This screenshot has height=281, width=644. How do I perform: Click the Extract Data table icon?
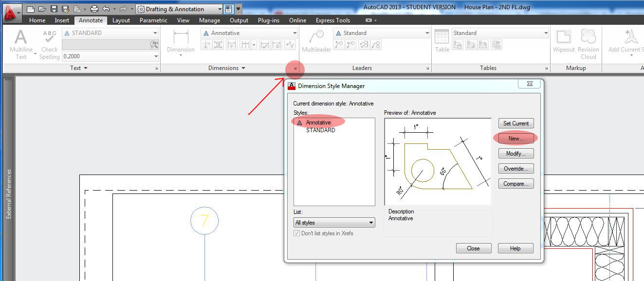pos(496,45)
